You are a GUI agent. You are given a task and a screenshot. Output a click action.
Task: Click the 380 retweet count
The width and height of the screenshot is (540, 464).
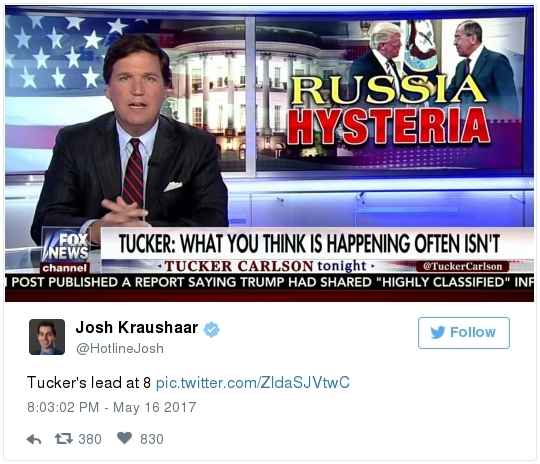click(90, 439)
